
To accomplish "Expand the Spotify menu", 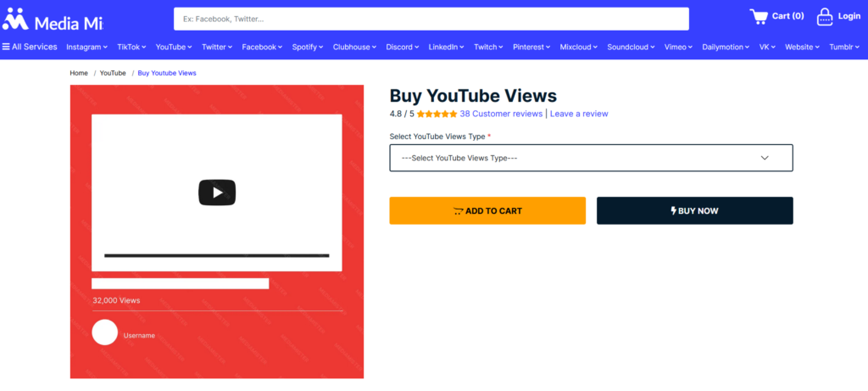I will [308, 47].
